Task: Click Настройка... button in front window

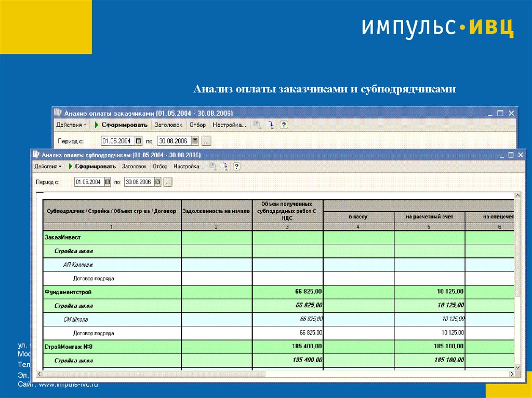Action: coord(188,167)
